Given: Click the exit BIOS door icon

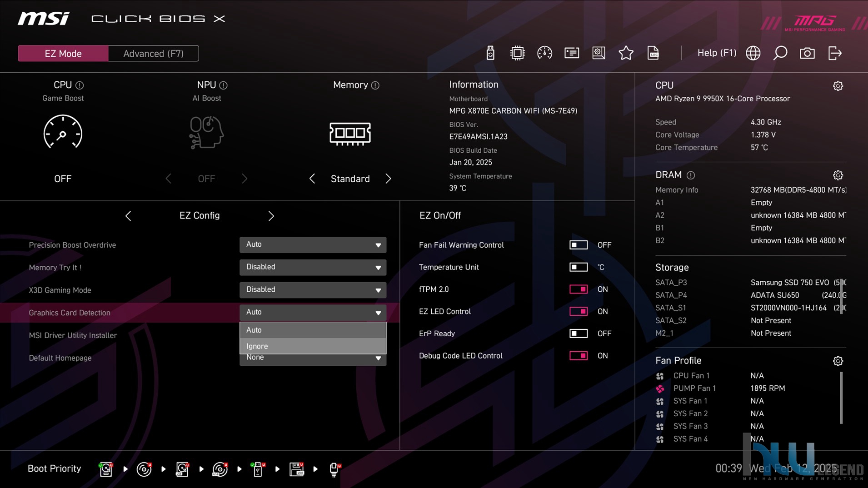Looking at the screenshot, I should pyautogui.click(x=835, y=53).
